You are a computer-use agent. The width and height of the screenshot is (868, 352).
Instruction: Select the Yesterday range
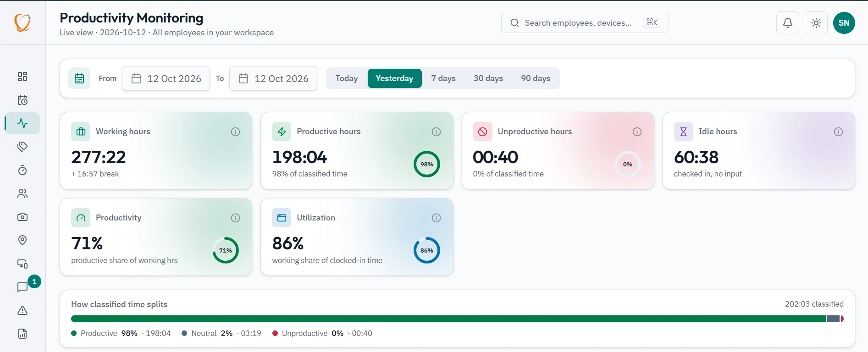(395, 78)
